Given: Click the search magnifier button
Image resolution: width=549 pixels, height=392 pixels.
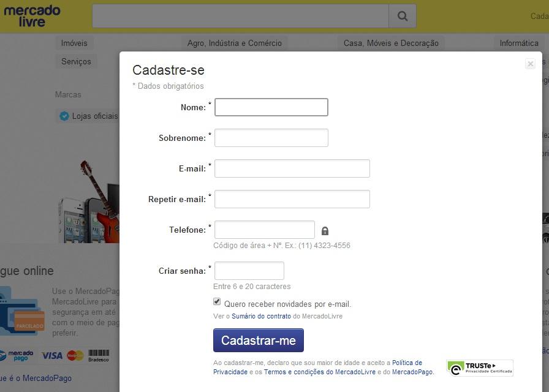Looking at the screenshot, I should coord(402,17).
